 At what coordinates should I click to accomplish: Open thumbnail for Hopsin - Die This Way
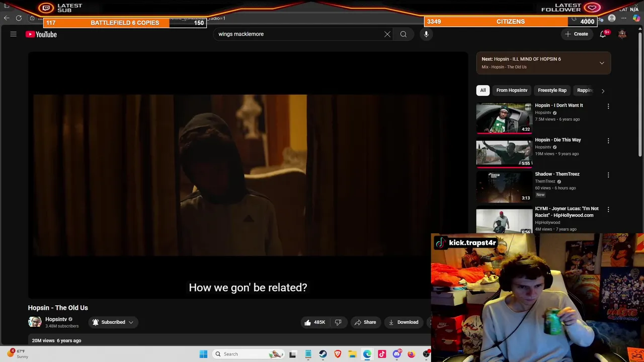tap(504, 153)
